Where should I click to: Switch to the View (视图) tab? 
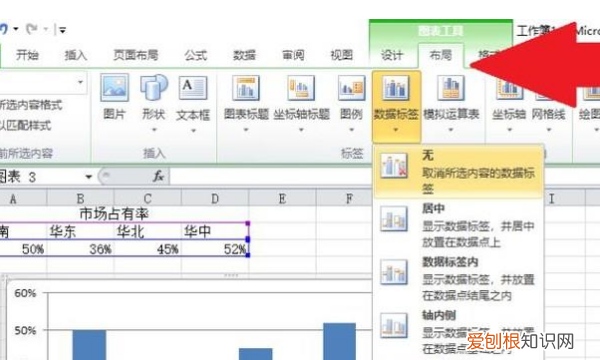point(341,55)
